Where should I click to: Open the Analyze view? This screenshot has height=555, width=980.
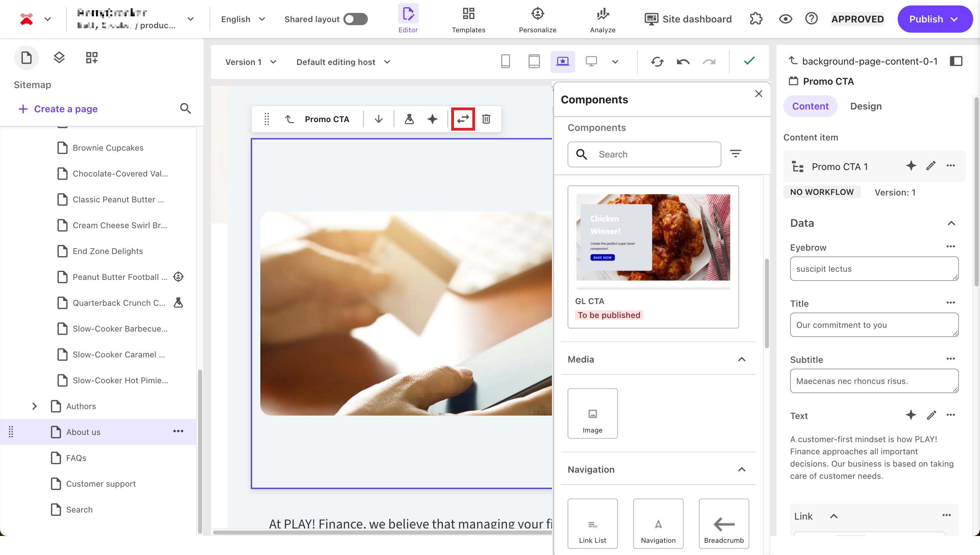(603, 19)
